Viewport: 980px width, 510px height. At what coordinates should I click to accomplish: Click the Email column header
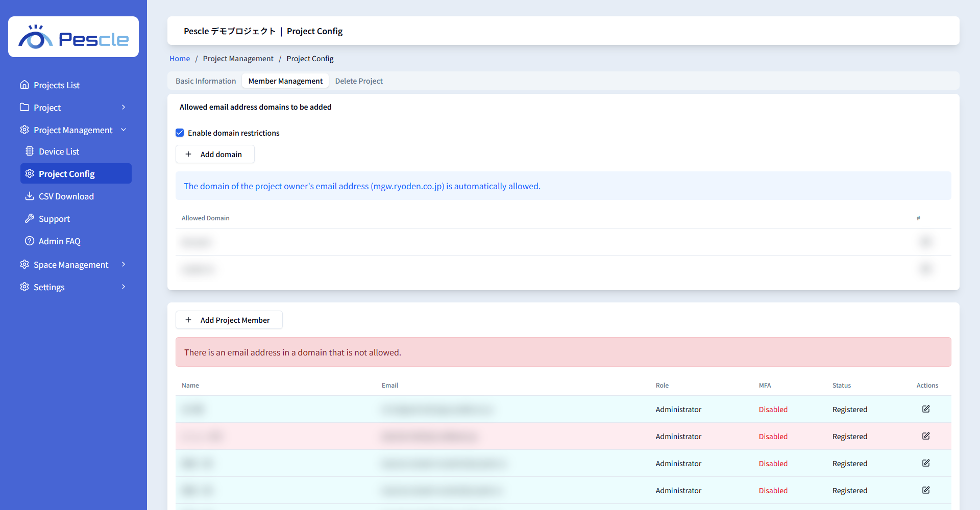[390, 386]
